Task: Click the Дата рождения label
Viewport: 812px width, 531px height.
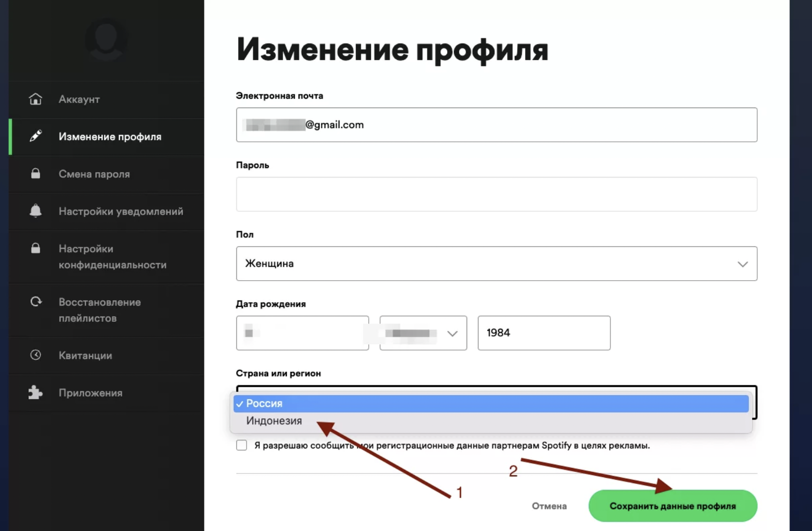Action: [x=271, y=304]
